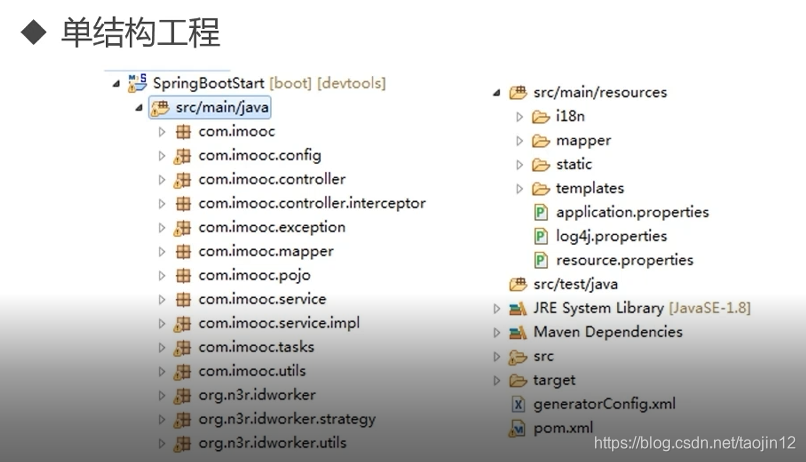Click the com.imooc.config package icon

click(x=182, y=156)
